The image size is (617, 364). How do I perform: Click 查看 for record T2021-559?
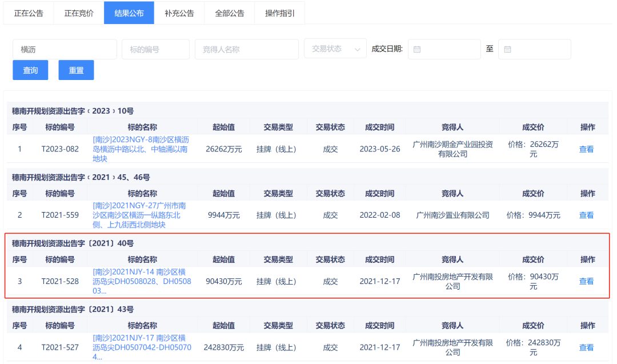[587, 215]
